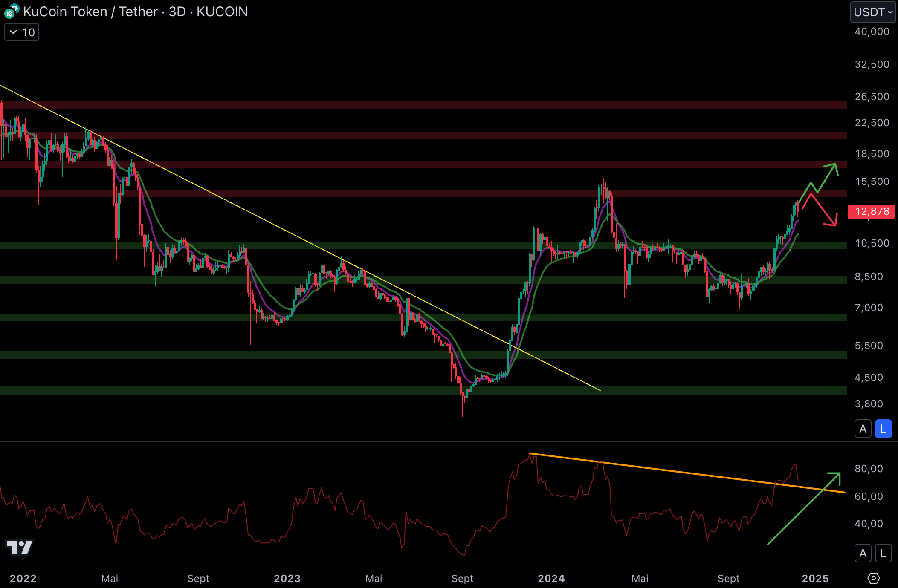This screenshot has width=898, height=588.
Task: Toggle log scale L on RSI pane
Action: click(x=883, y=553)
